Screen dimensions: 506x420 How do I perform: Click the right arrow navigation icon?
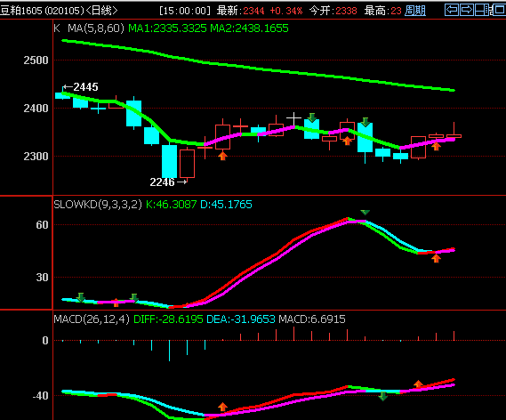click(467, 10)
